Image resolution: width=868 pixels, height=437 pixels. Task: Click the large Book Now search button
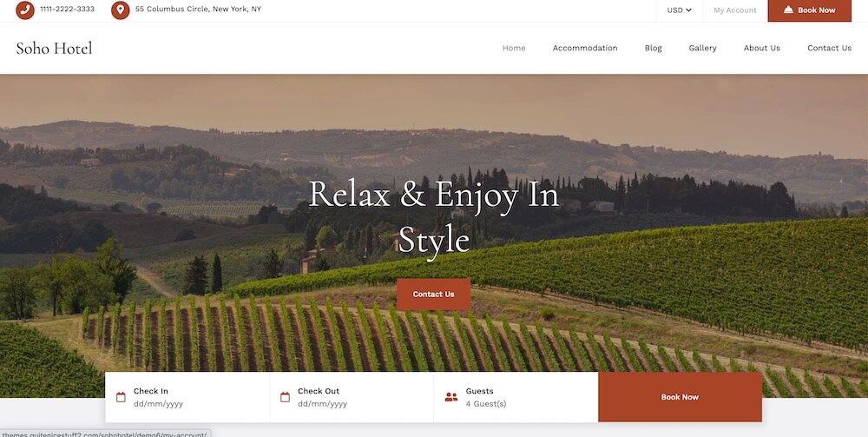coord(680,397)
